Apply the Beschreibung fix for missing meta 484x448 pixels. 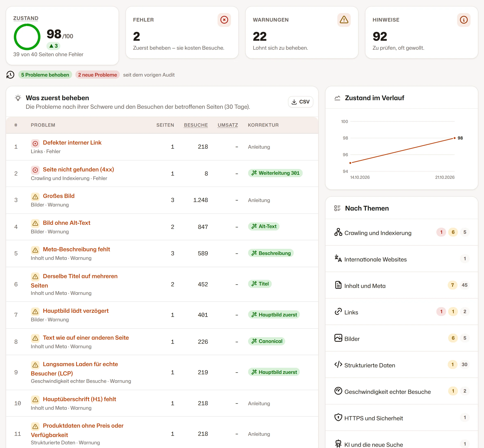271,253
